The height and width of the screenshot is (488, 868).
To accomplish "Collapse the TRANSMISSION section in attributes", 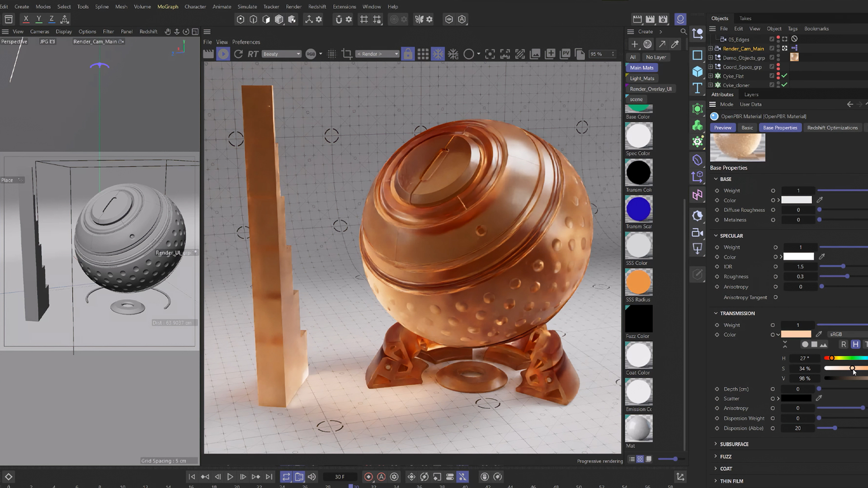I will coord(716,313).
